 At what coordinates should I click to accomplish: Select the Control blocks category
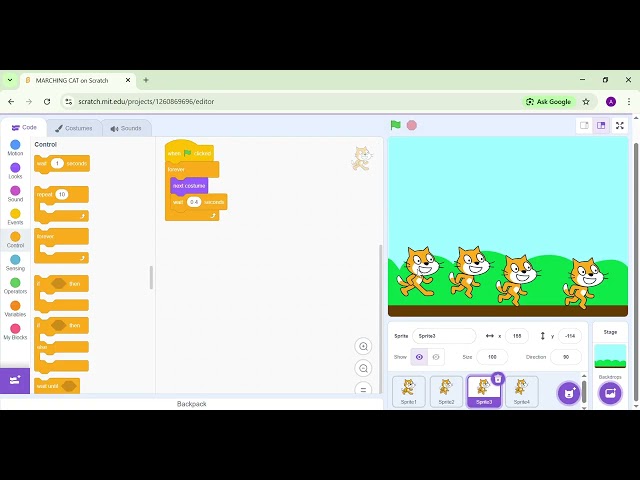[x=15, y=240]
